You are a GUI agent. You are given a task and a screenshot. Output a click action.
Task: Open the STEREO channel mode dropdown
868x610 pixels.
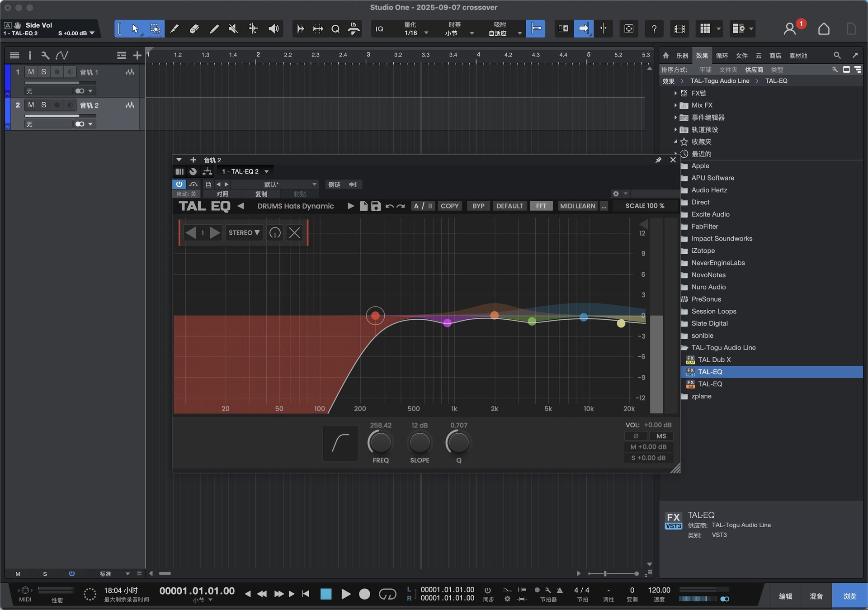(x=244, y=232)
